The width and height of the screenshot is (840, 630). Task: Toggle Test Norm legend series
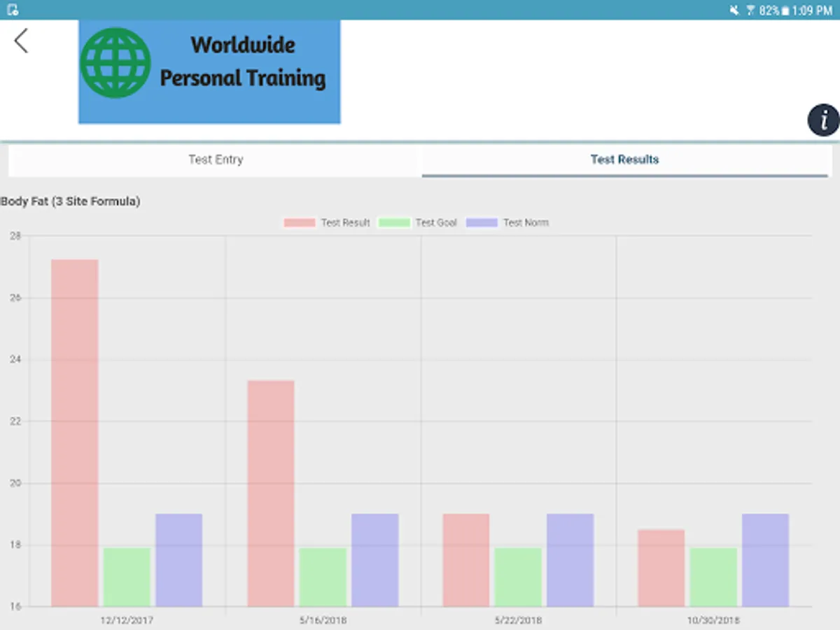click(507, 223)
